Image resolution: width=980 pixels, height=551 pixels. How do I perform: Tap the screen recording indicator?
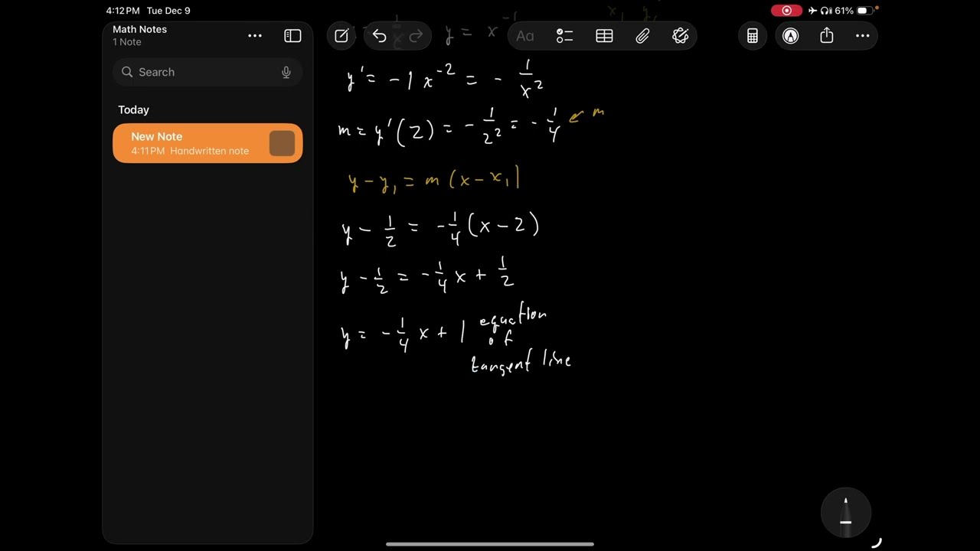tap(787, 11)
